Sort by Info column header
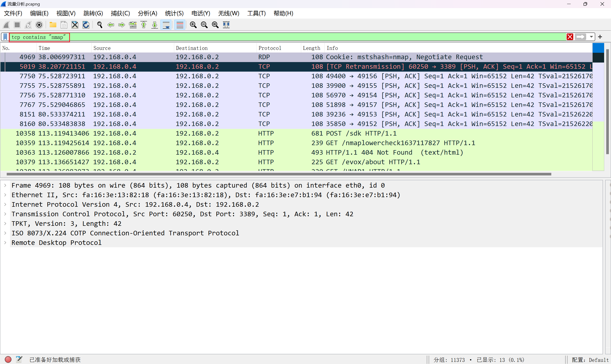Image resolution: width=611 pixels, height=364 pixels. 458,48
